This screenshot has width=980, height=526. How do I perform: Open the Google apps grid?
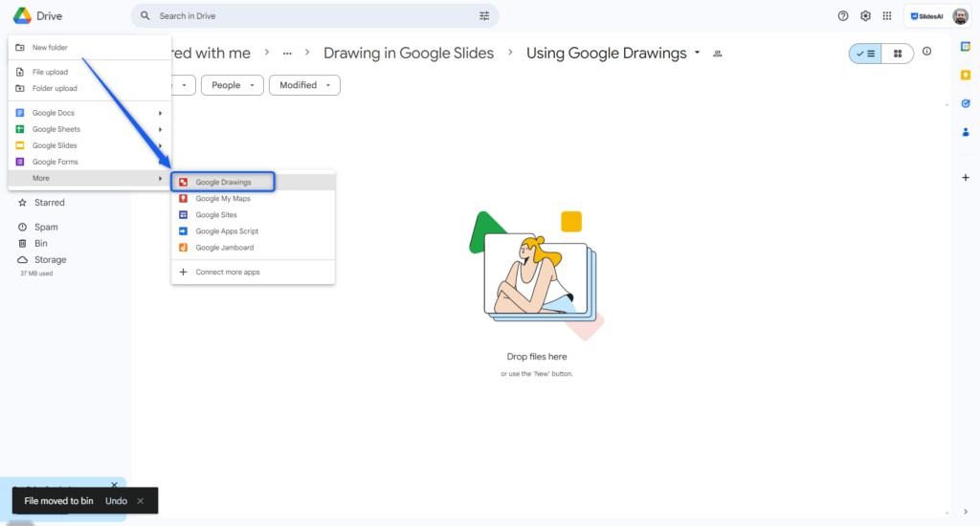click(x=887, y=16)
